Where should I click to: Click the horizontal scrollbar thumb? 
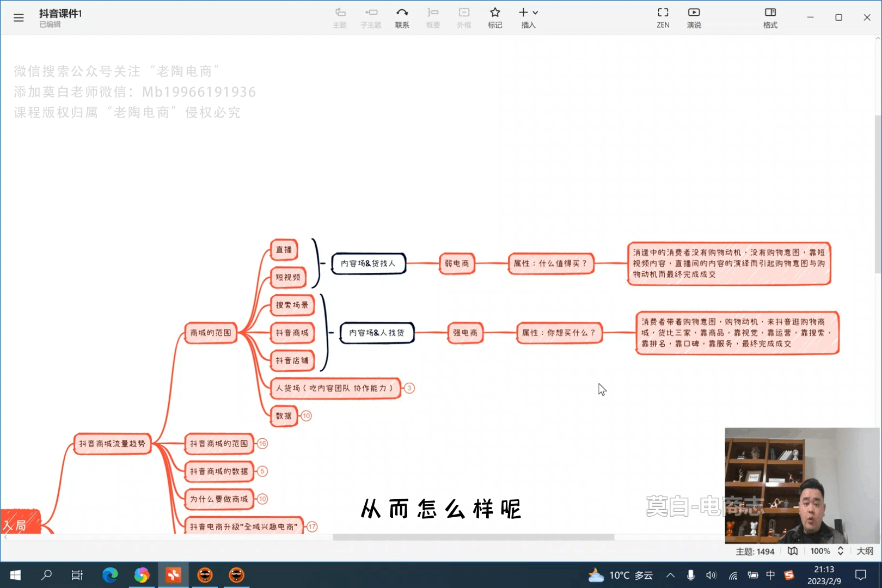coord(474,537)
